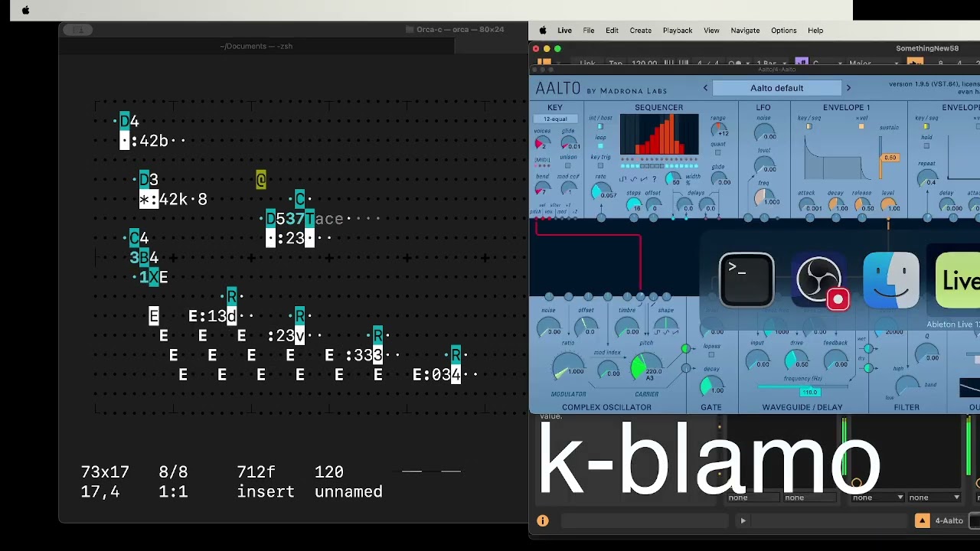
Task: Select the ramp sequencer pattern icon
Action: coord(643,179)
